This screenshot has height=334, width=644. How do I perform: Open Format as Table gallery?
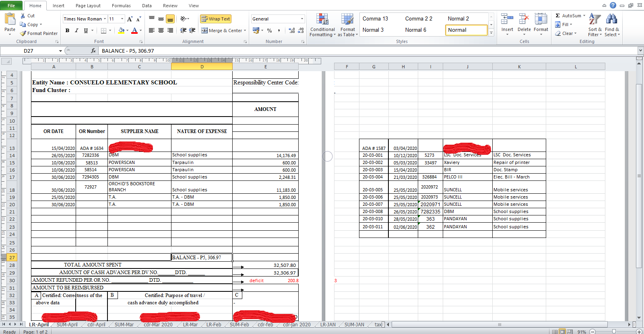(347, 25)
